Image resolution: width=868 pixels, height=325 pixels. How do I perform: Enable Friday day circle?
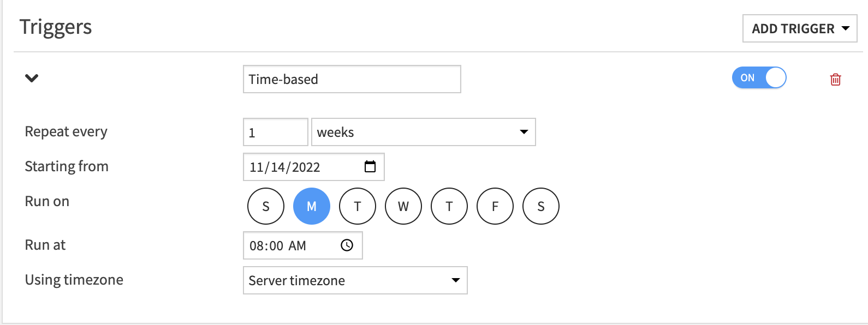pos(495,206)
